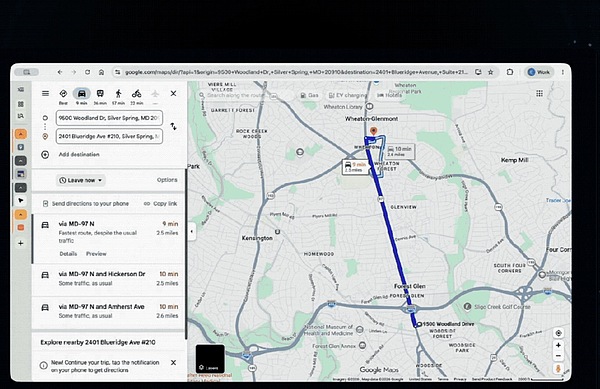Click National Museum of Health and Medicine marker

[360, 329]
